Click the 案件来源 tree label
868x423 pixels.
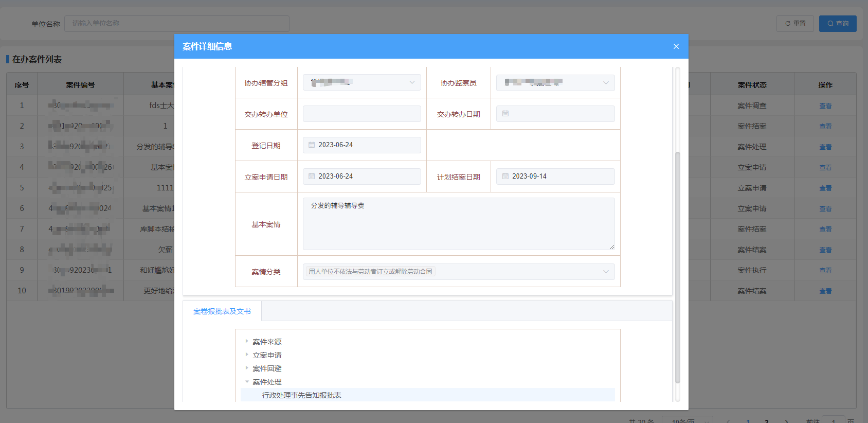click(267, 342)
